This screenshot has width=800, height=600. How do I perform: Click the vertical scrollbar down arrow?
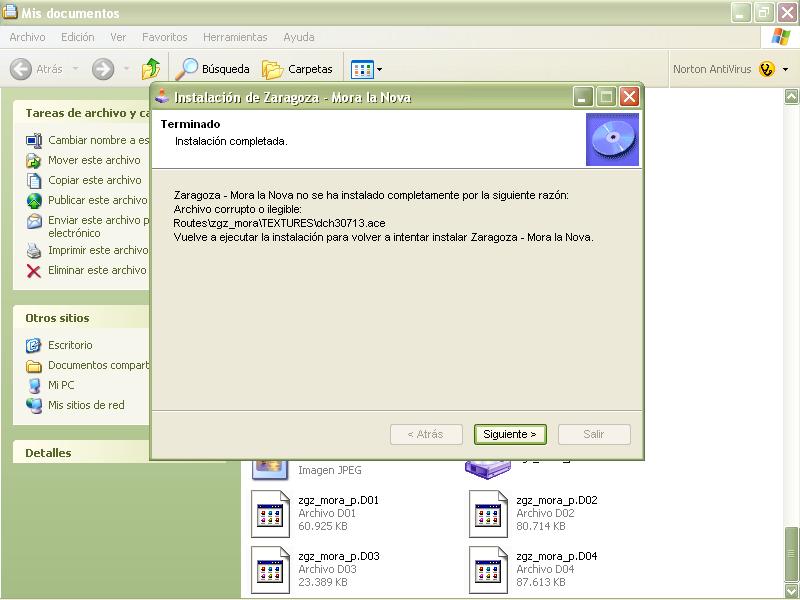pyautogui.click(x=791, y=591)
